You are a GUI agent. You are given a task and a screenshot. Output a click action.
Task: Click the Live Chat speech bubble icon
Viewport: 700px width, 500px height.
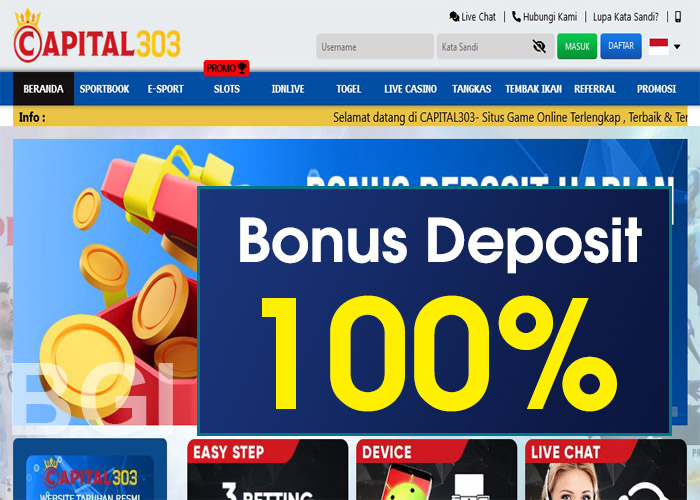tap(454, 17)
